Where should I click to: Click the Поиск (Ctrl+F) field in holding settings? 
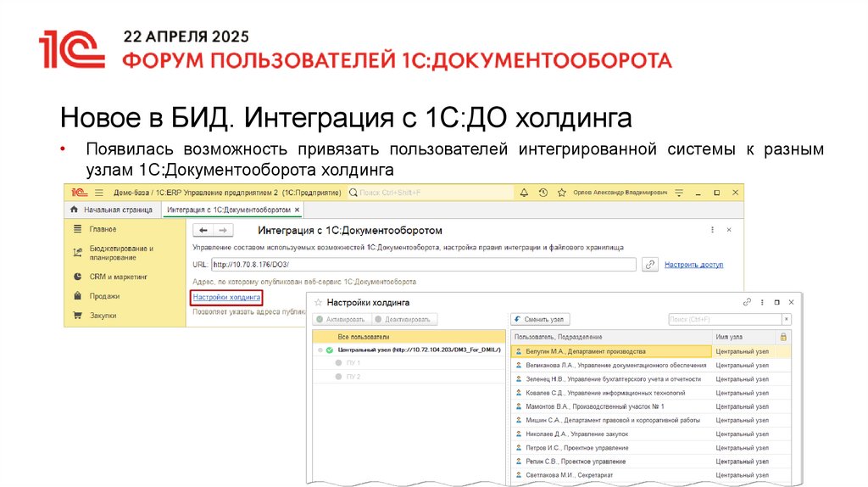point(725,320)
